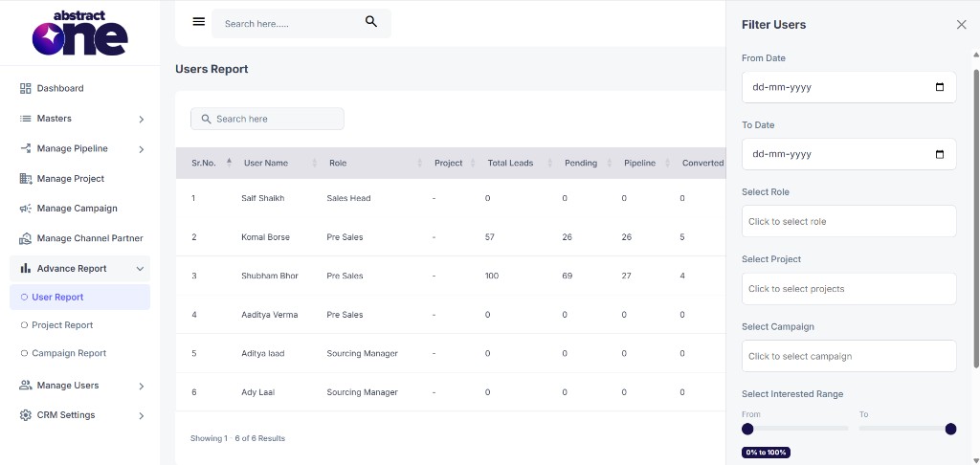The width and height of the screenshot is (980, 465).
Task: Click the table 'Search here' field
Action: (268, 119)
